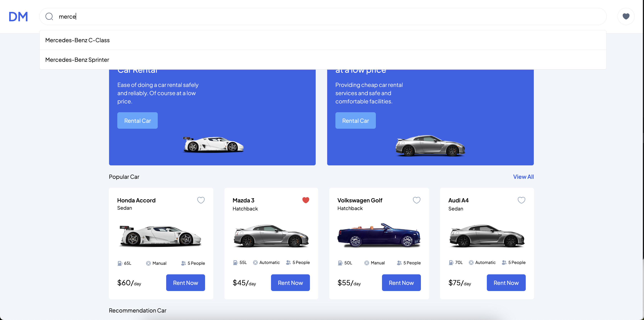Rent the Volkswagen Golf now

coord(401,283)
